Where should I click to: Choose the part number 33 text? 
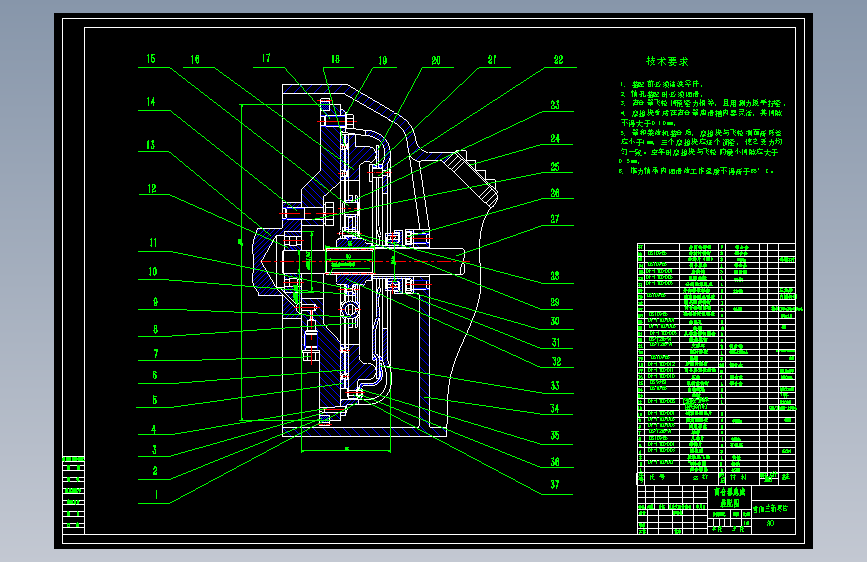pyautogui.click(x=555, y=386)
